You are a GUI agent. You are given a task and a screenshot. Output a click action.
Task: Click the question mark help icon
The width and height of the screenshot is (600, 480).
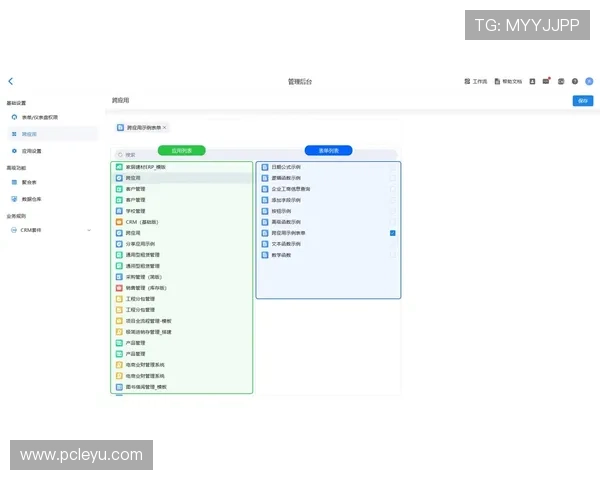tap(575, 81)
